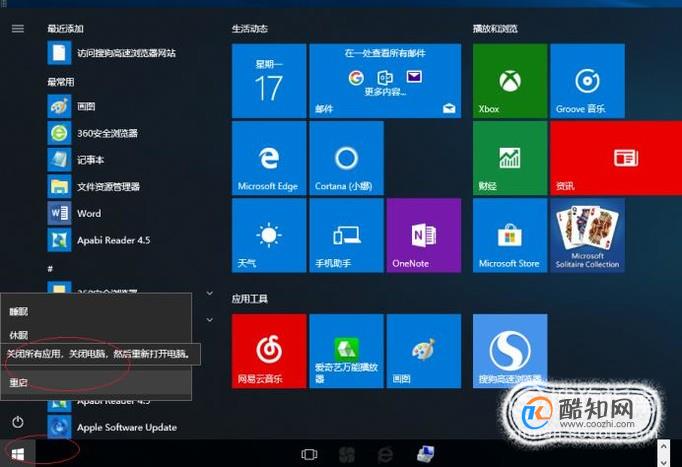Select 睡眠 in the power menu

(96, 311)
